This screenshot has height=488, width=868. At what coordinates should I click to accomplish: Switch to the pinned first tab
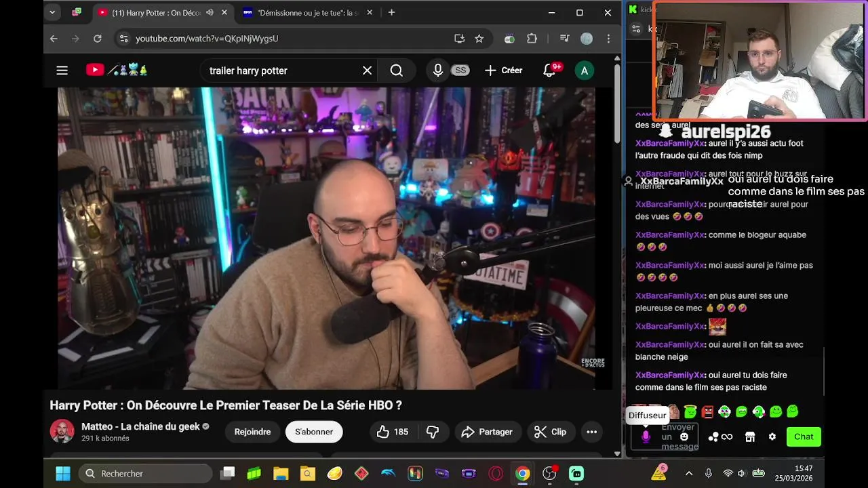(x=77, y=12)
